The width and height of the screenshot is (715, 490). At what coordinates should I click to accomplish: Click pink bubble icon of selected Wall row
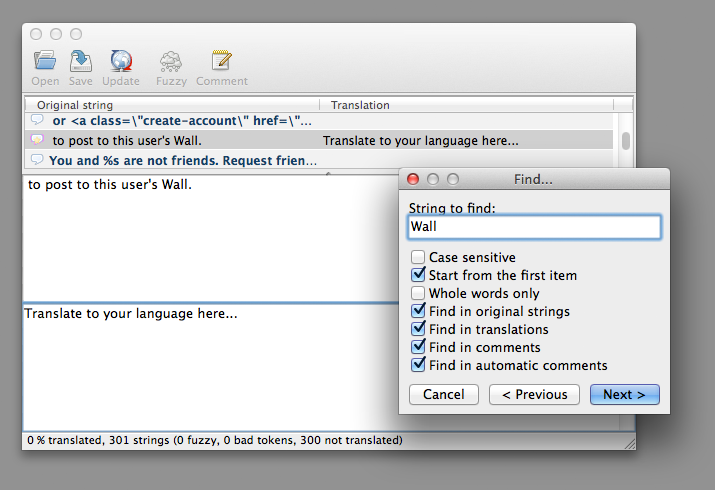pos(37,141)
